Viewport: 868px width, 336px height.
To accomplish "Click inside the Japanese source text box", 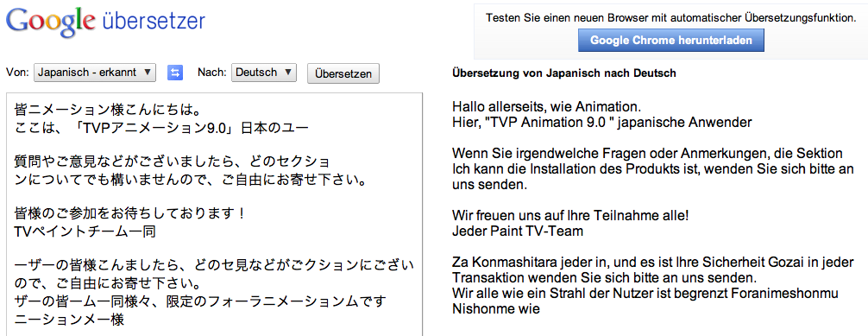I will (x=214, y=214).
